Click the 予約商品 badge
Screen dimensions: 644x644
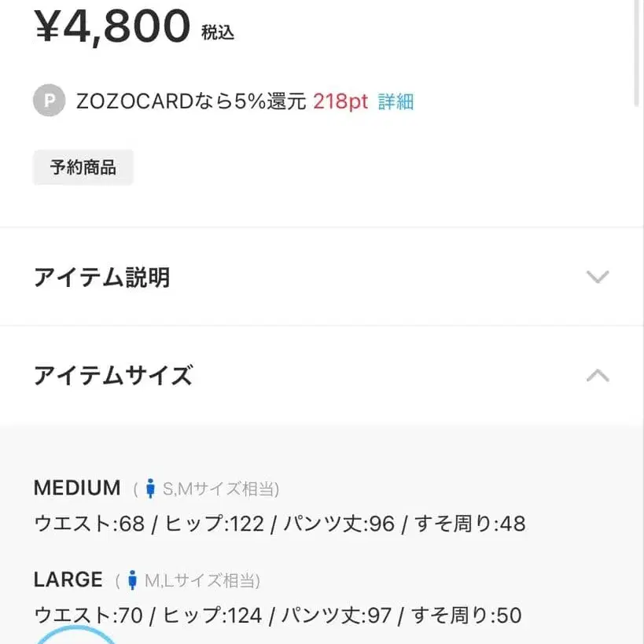click(83, 167)
